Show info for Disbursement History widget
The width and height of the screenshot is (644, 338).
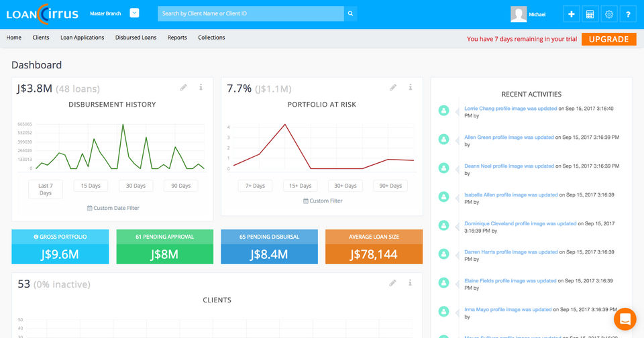coord(201,87)
